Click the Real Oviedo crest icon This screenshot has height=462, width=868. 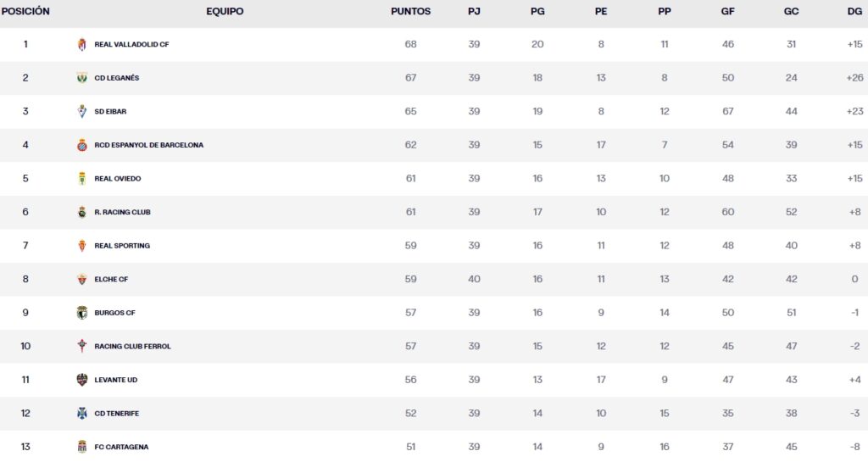pyautogui.click(x=82, y=179)
